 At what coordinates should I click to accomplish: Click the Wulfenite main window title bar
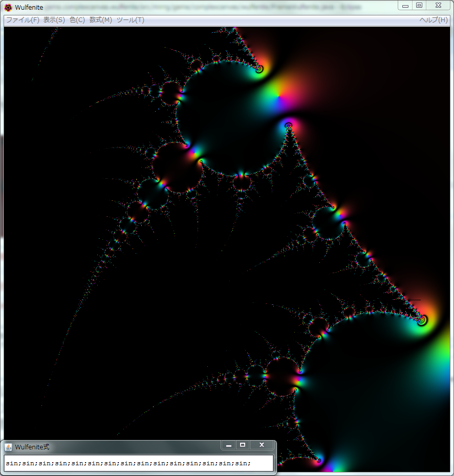tap(205, 7)
